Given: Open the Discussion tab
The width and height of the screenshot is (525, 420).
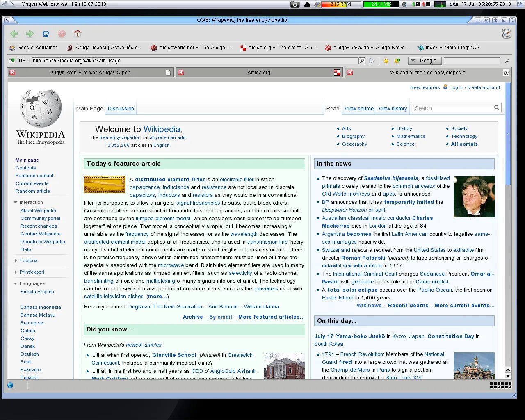Looking at the screenshot, I should click(x=121, y=109).
